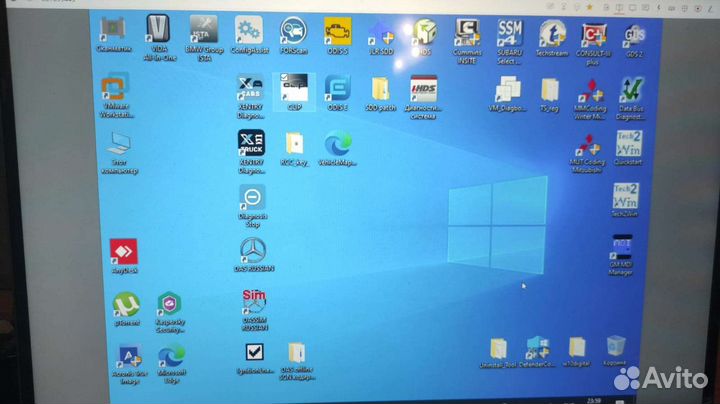Launch the BMW Group ISTA shortcut
Screen dimensions: 720x404
(203, 31)
